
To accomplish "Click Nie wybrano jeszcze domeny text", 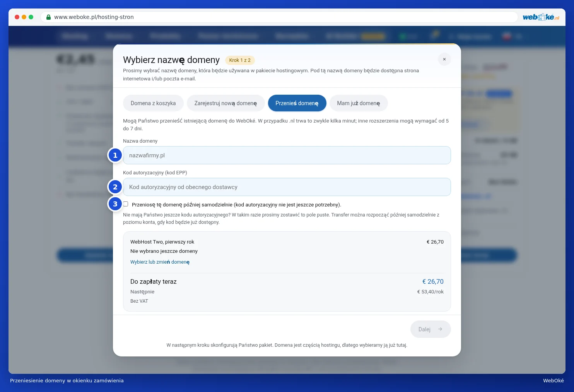I will click(x=164, y=251).
